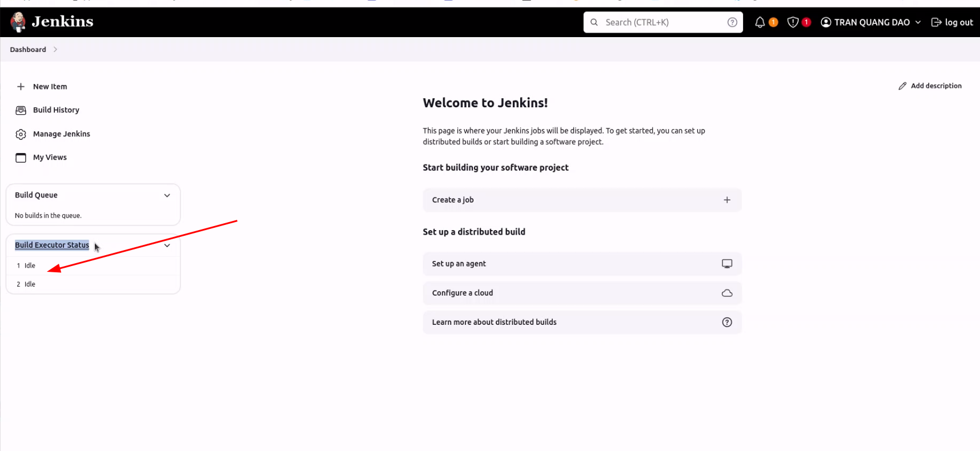The width and height of the screenshot is (980, 451).
Task: Collapse the Build Queue panel
Action: pos(167,195)
